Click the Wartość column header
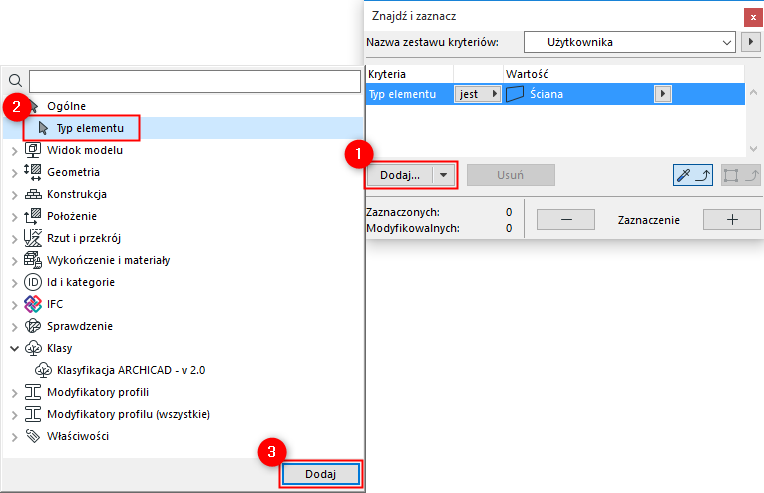764x493 pixels. coord(624,74)
